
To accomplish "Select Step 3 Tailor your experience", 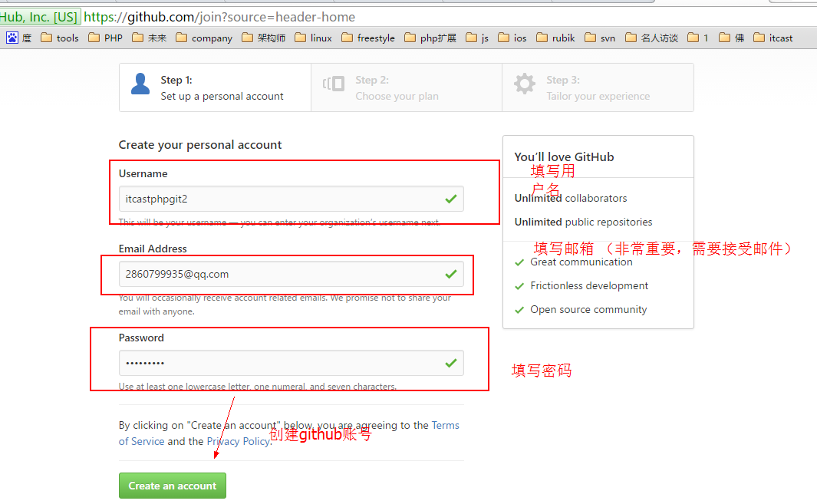I will [598, 87].
